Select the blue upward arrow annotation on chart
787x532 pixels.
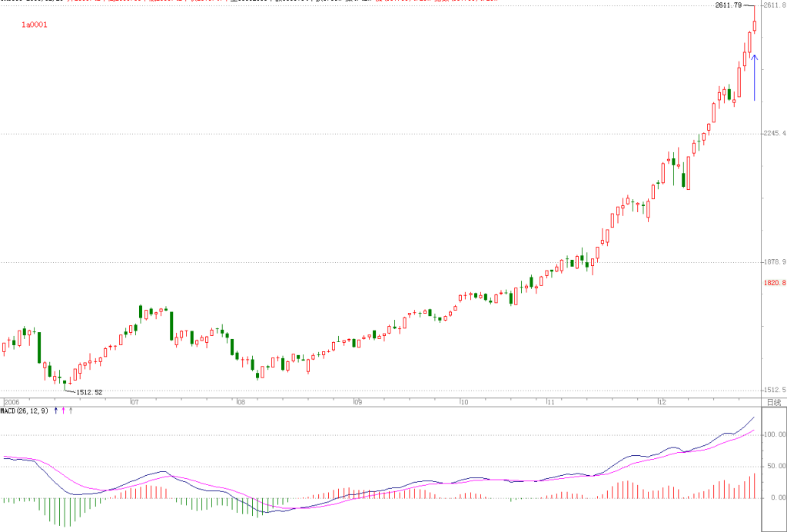tap(754, 78)
